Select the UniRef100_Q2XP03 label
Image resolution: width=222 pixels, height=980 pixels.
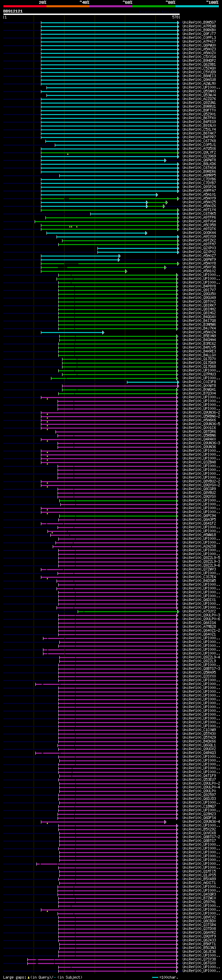click(199, 248)
